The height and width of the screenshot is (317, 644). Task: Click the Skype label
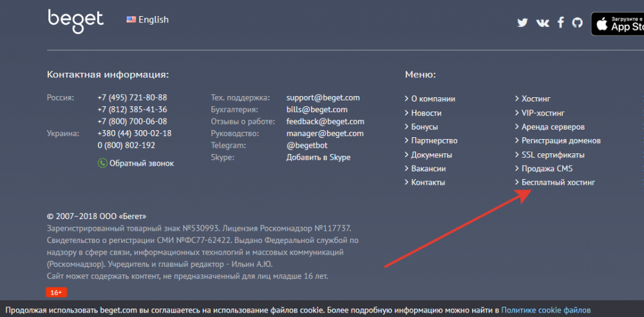(x=222, y=157)
